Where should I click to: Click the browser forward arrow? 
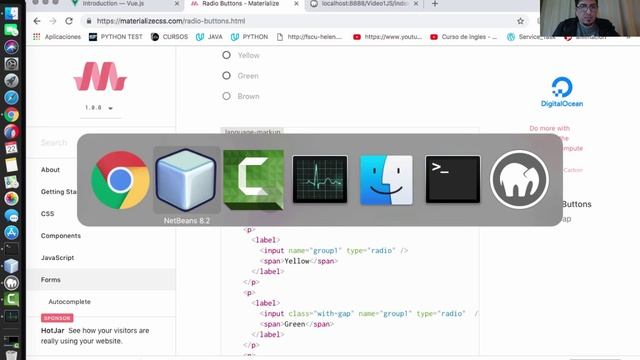click(x=53, y=21)
